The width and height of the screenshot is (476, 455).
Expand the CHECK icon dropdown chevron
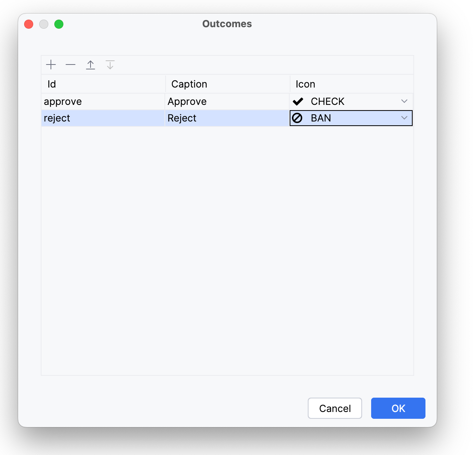[x=404, y=101]
